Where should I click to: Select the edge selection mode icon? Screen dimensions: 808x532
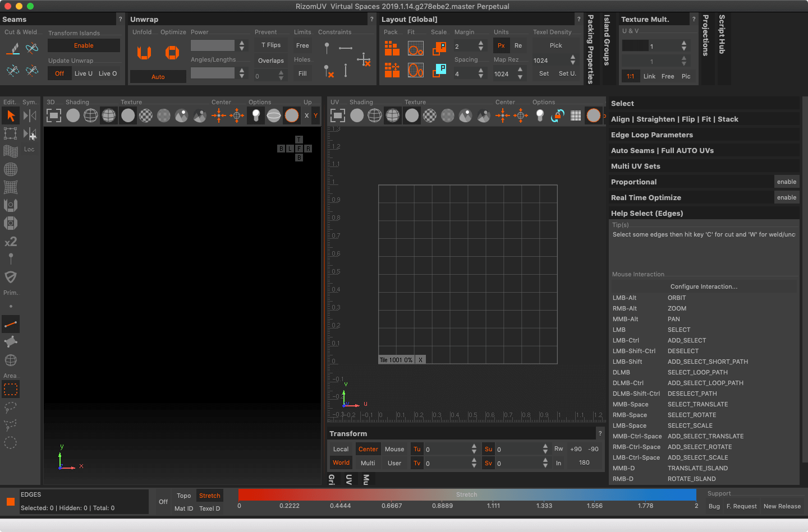pyautogui.click(x=11, y=324)
